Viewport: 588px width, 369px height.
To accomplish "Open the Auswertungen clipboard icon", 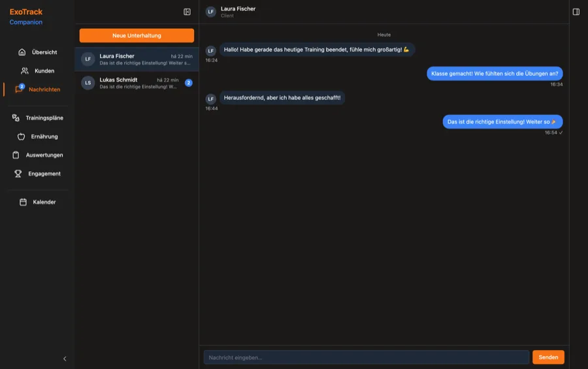I will [16, 155].
